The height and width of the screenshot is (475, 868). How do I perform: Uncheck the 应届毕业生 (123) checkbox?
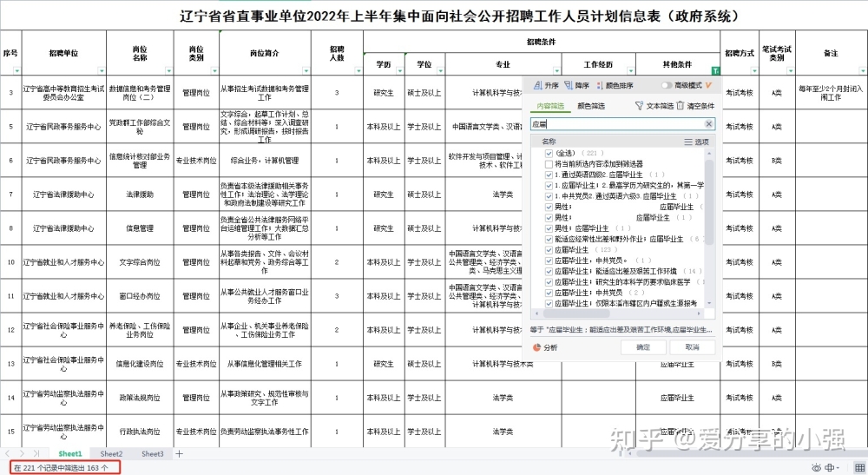point(549,250)
